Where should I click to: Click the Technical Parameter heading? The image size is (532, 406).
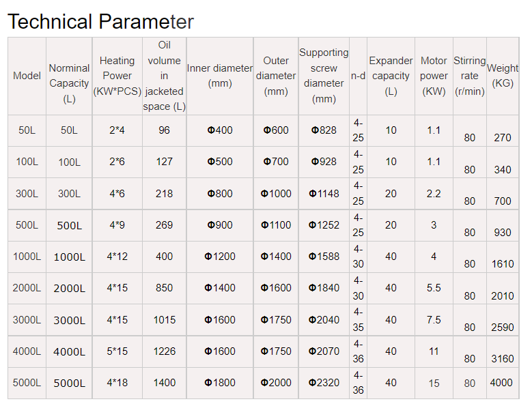(x=100, y=22)
